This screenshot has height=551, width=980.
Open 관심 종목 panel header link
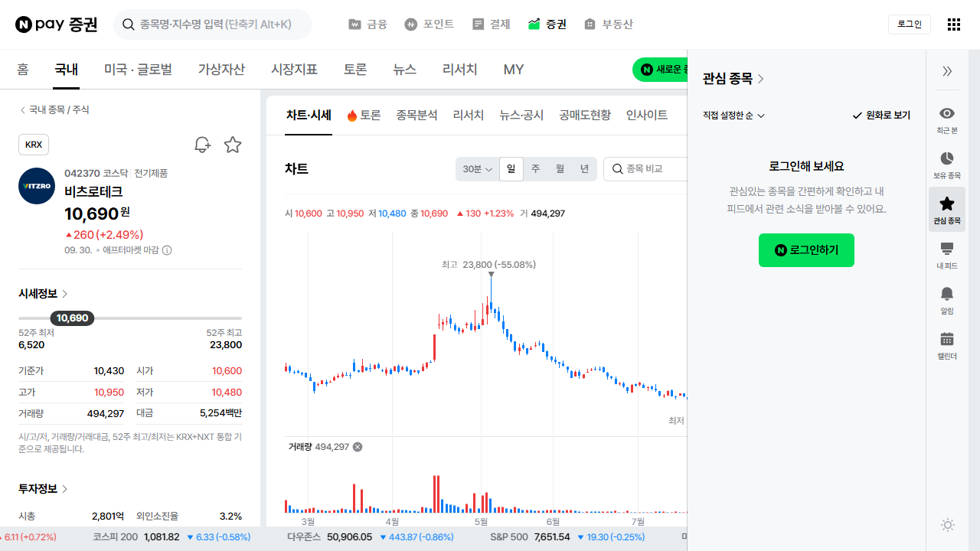(733, 78)
